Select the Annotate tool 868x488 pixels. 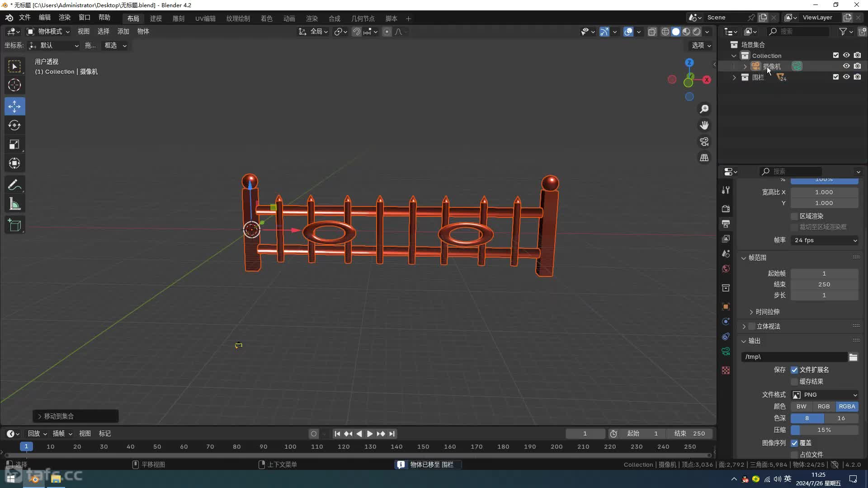pos(14,185)
